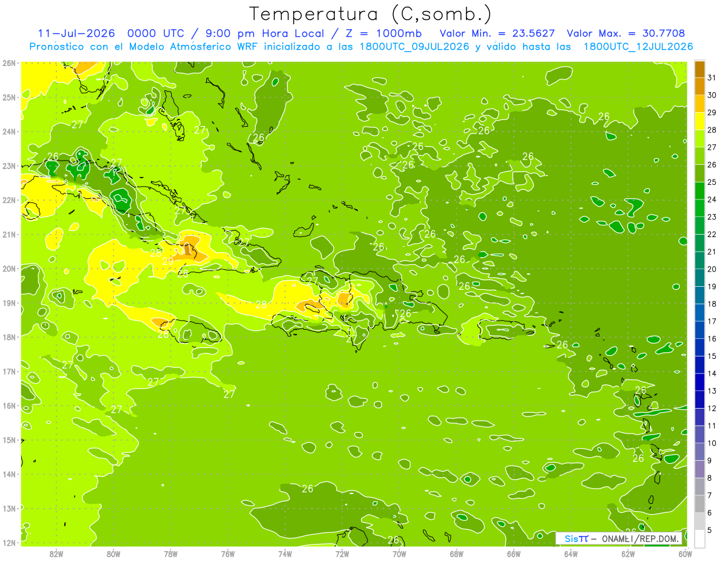Click the '20N' latitude axis label
Viewport: 728px width, 562px height.
tap(9, 269)
